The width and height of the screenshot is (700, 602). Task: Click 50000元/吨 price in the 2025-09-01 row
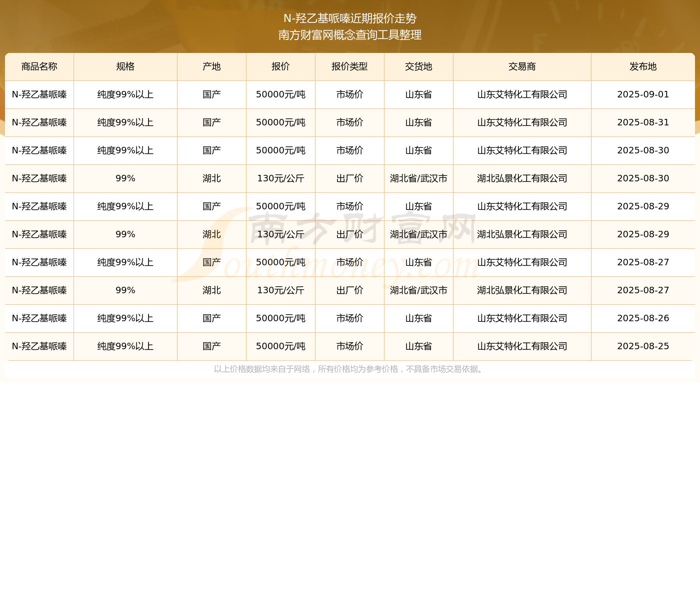281,94
